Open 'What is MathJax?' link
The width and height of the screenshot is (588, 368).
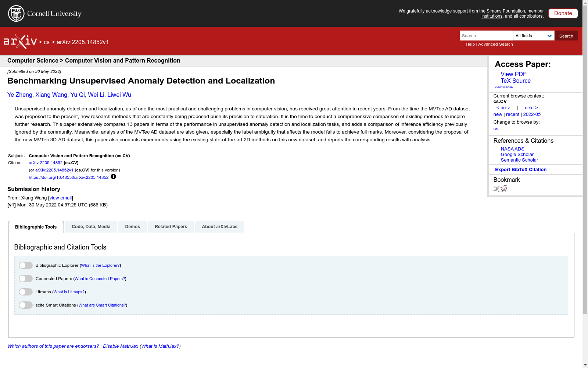tap(160, 346)
